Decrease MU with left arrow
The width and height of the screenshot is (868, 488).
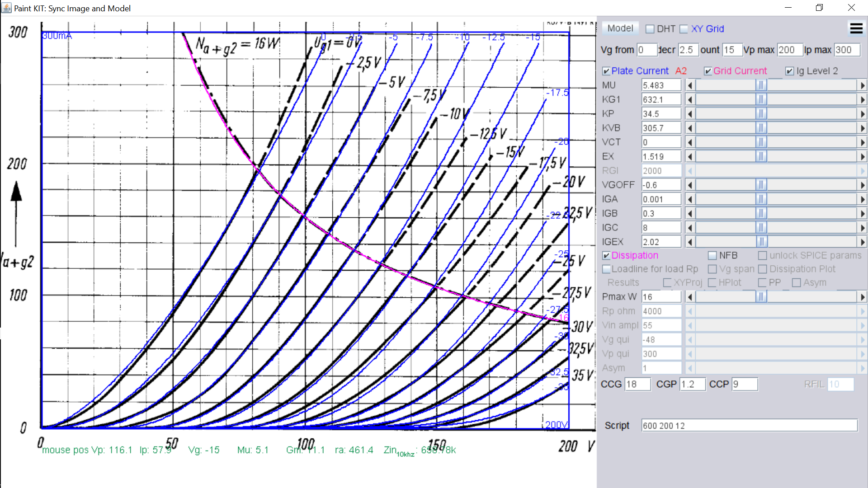click(690, 85)
